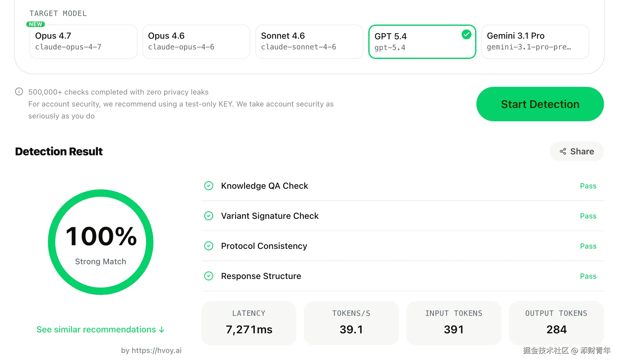Click the Latency 7,271ms stat card
This screenshot has height=364, width=620.
pos(249,323)
